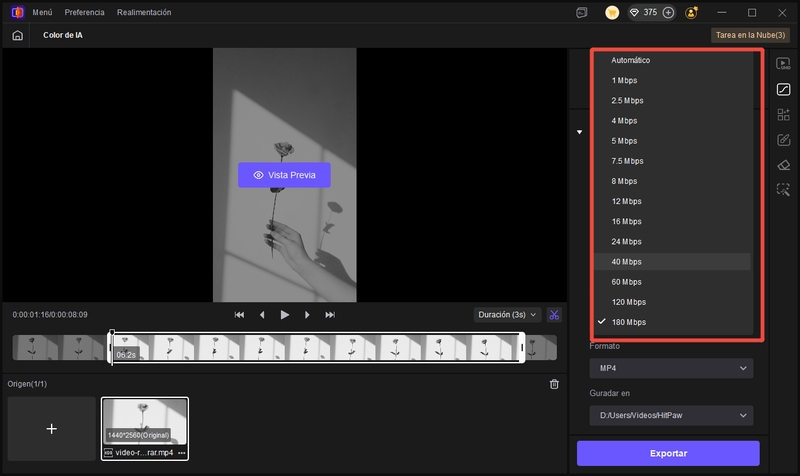Open the Formato MP4 dropdown
Screen dimensions: 800x476
click(x=670, y=369)
